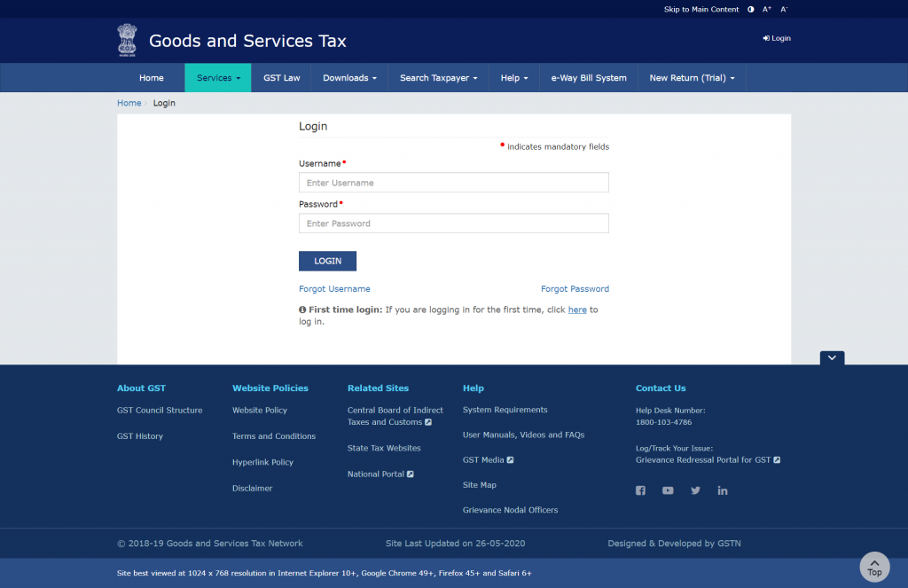Click 'here' first time login link
This screenshot has width=908, height=588.
click(x=576, y=310)
